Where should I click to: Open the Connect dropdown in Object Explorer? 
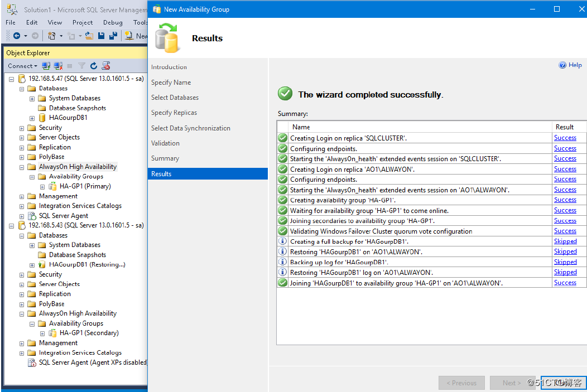22,66
